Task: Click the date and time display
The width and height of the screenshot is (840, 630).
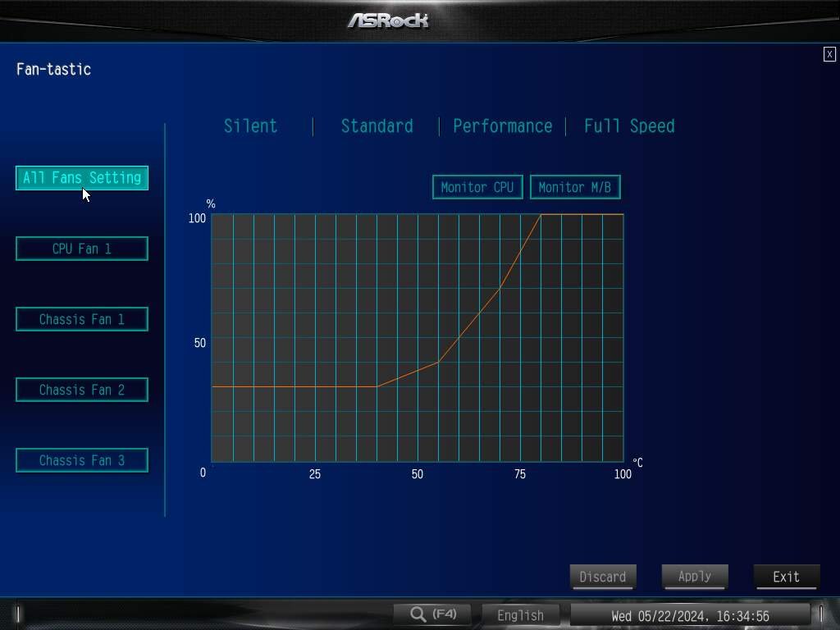Action: point(690,616)
